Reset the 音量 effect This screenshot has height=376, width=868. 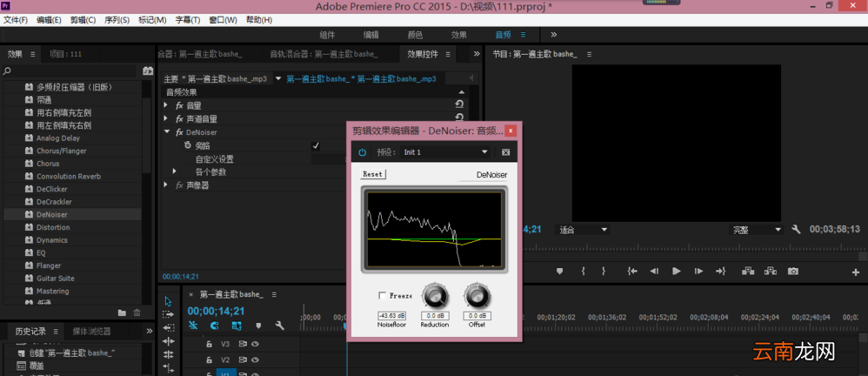pyautogui.click(x=459, y=104)
